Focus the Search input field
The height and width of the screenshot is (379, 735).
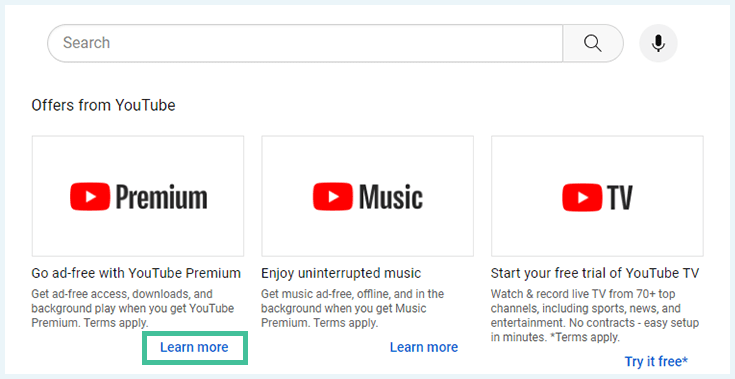305,43
